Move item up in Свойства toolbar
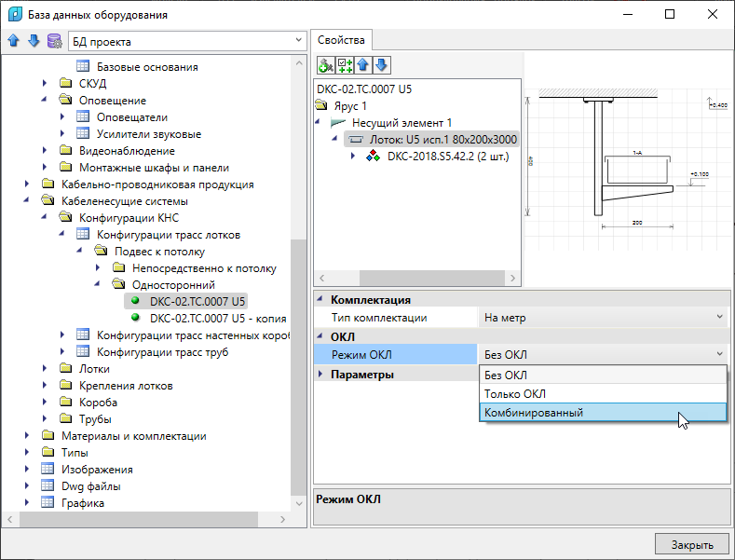This screenshot has width=735, height=560. 363,65
